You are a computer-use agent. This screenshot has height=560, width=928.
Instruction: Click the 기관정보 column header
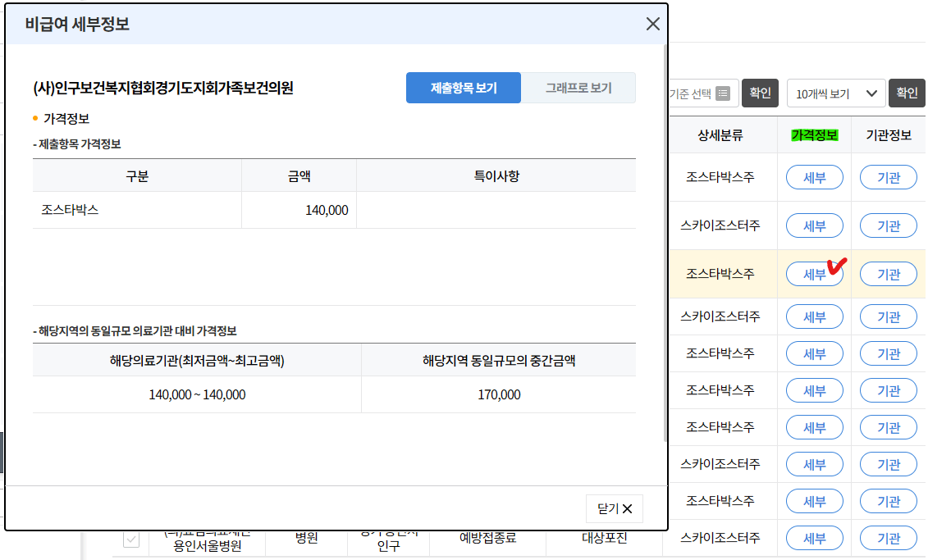(888, 134)
